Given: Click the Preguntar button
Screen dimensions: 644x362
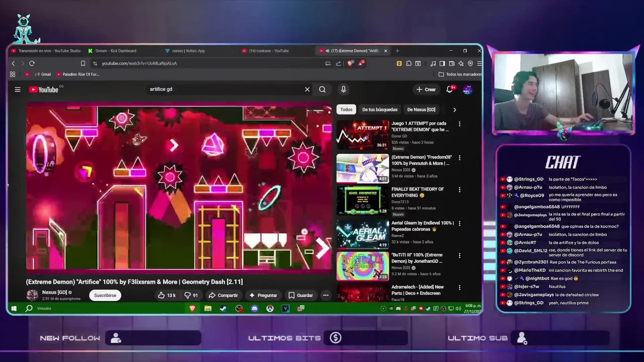Looking at the screenshot, I should [262, 296].
